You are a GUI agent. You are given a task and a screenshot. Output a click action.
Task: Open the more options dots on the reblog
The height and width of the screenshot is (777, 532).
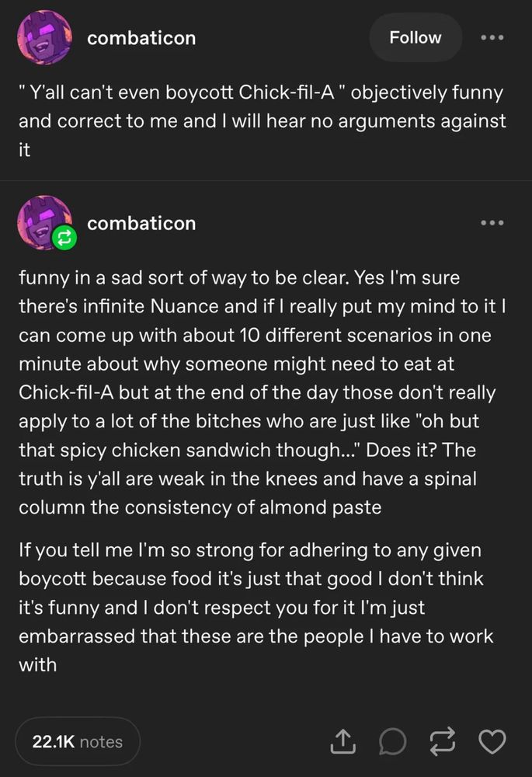[492, 224]
